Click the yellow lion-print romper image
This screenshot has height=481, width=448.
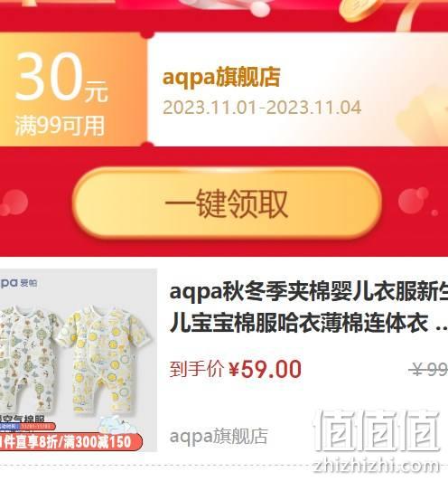coord(106,359)
